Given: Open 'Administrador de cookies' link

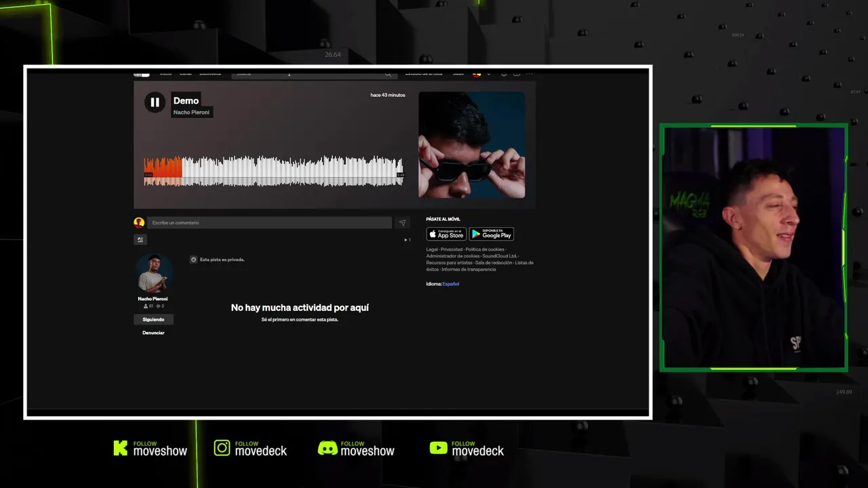Looking at the screenshot, I should [x=453, y=256].
